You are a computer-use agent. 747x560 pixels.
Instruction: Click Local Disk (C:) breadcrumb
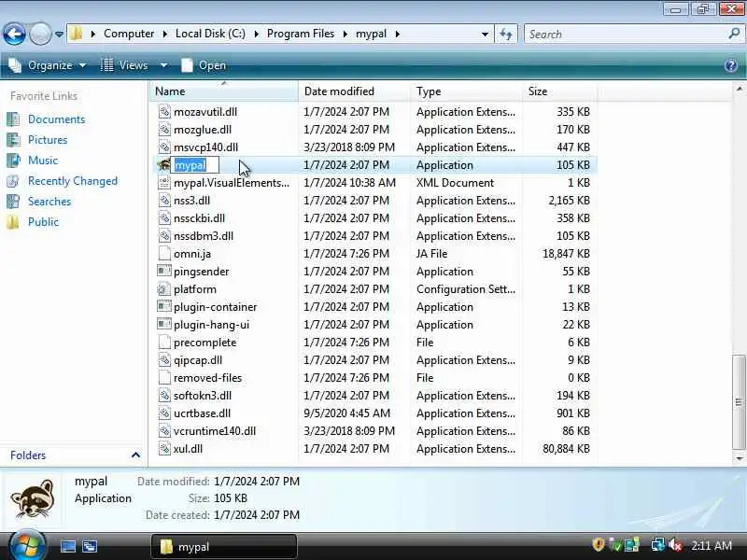click(x=211, y=34)
